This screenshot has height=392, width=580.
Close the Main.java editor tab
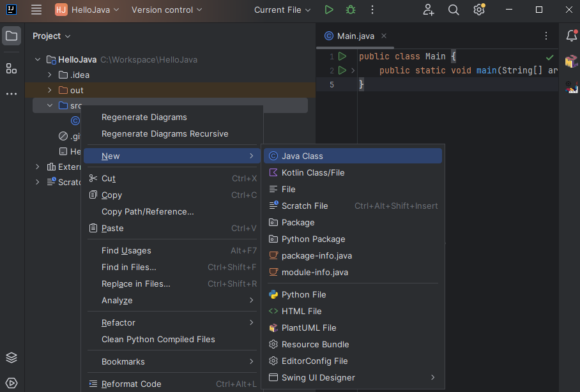(x=384, y=36)
